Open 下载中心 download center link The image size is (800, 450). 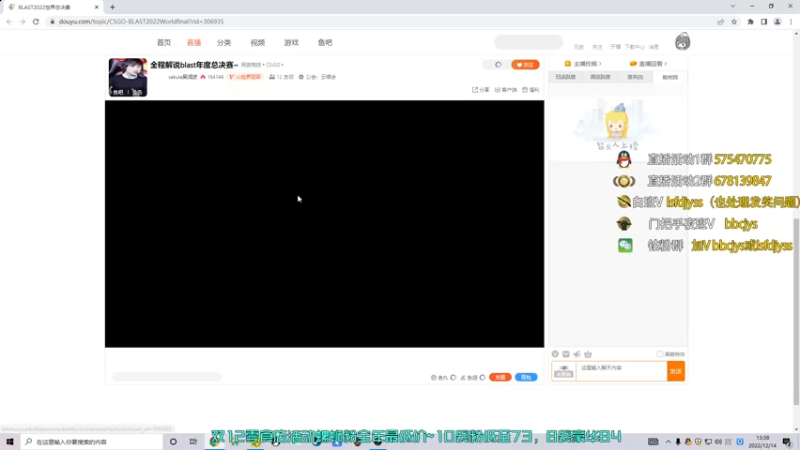click(x=635, y=46)
